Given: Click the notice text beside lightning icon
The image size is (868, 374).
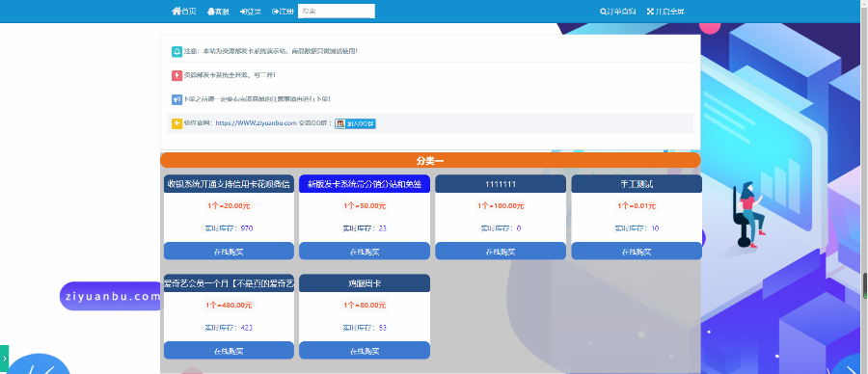Looking at the screenshot, I should click(230, 75).
